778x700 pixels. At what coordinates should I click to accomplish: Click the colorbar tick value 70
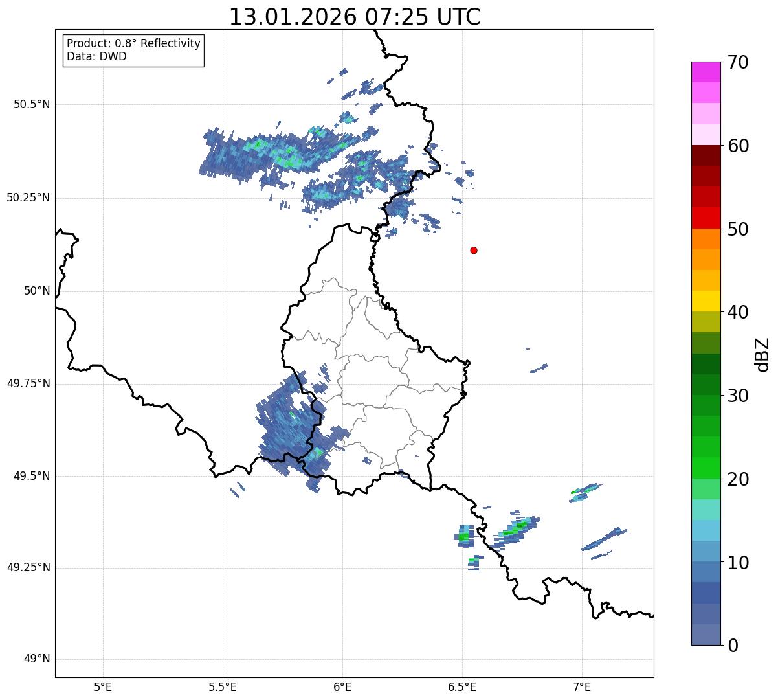coord(738,62)
